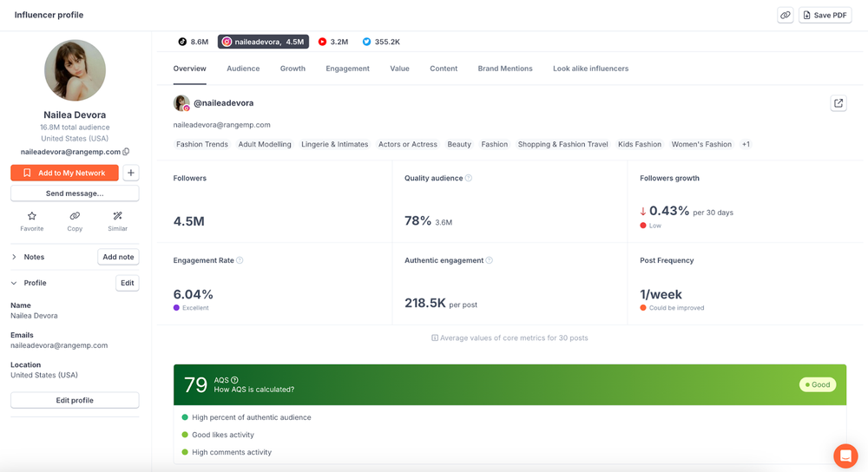The image size is (868, 472).
Task: Open the Value tab
Action: tap(399, 69)
